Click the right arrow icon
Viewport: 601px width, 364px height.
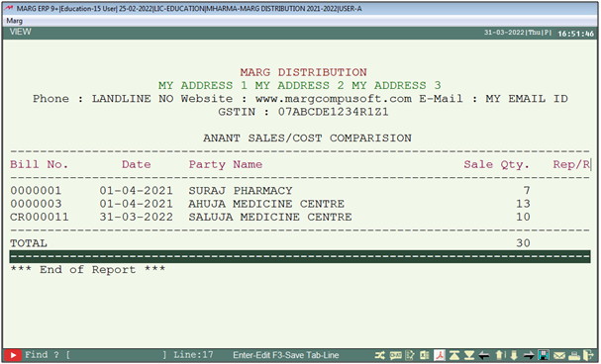click(529, 355)
